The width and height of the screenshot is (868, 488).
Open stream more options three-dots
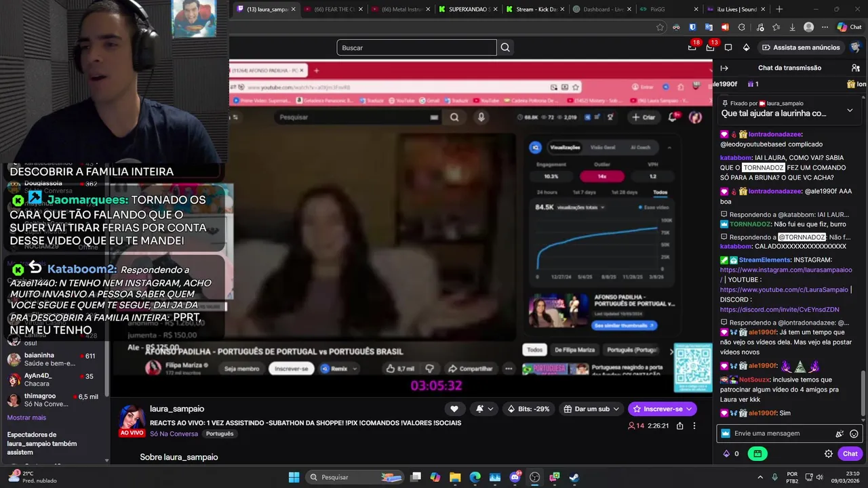[x=694, y=426]
